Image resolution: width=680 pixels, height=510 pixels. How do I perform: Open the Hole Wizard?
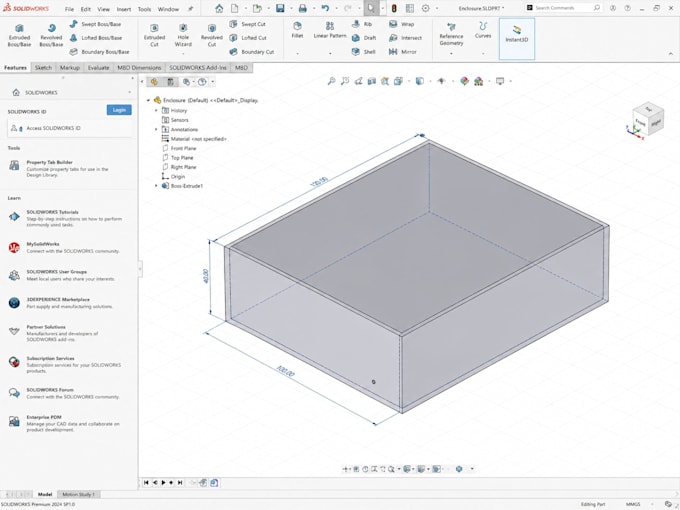(183, 35)
